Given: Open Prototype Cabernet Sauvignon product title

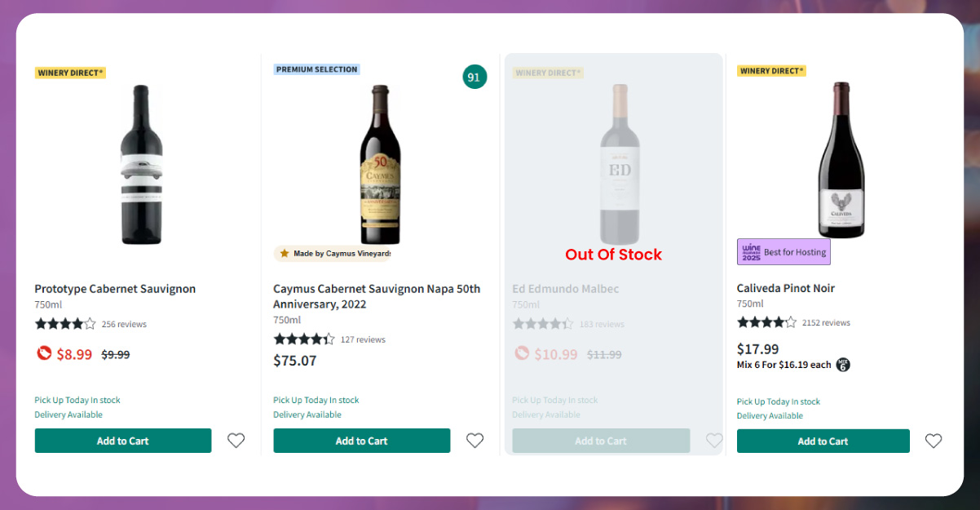Looking at the screenshot, I should point(115,289).
